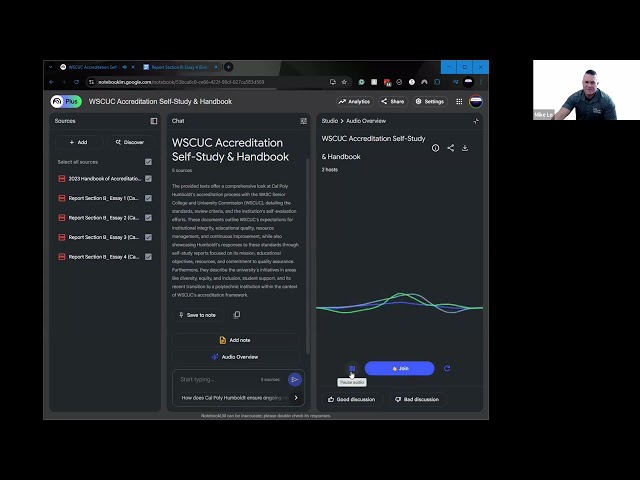Open the tab search dropdown
The height and width of the screenshot is (480, 640).
(50, 67)
